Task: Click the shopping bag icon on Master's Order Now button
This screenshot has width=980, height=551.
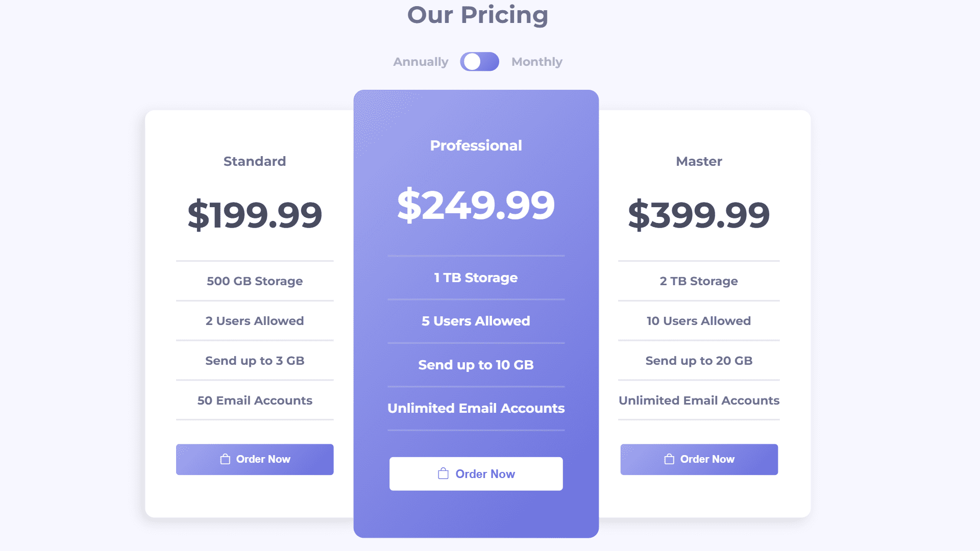Action: [669, 459]
